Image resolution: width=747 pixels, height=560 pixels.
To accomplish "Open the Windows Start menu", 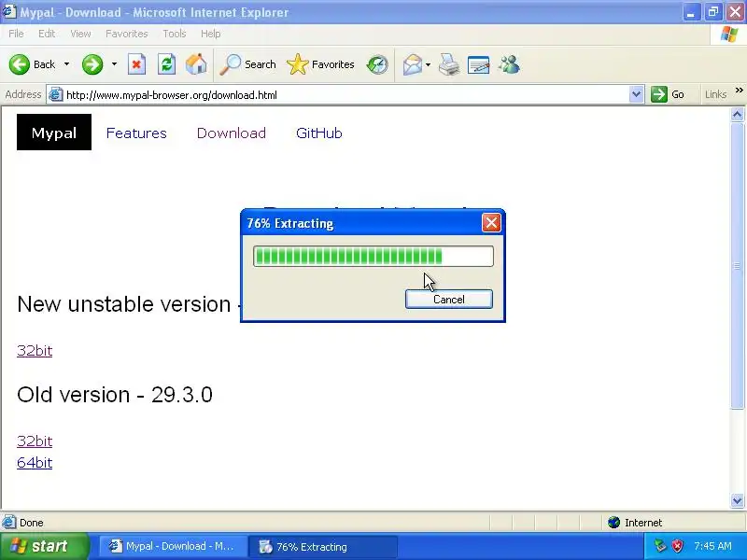I will 45,546.
